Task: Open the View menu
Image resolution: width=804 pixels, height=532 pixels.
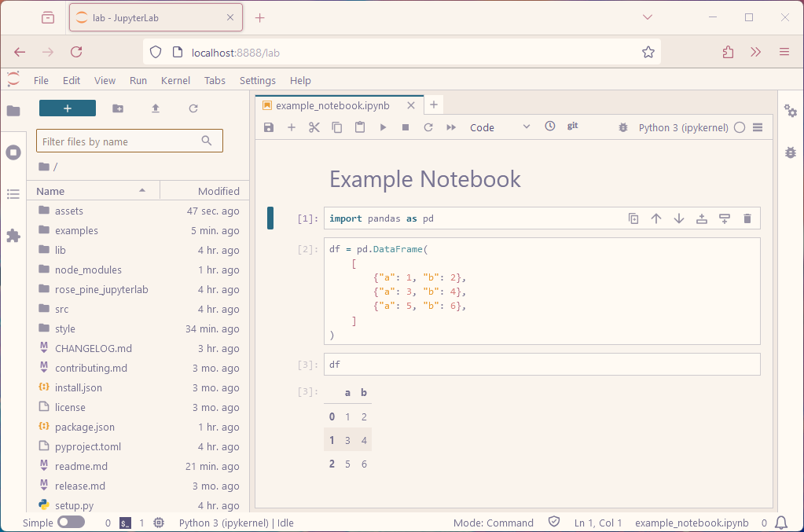Action: coord(105,80)
